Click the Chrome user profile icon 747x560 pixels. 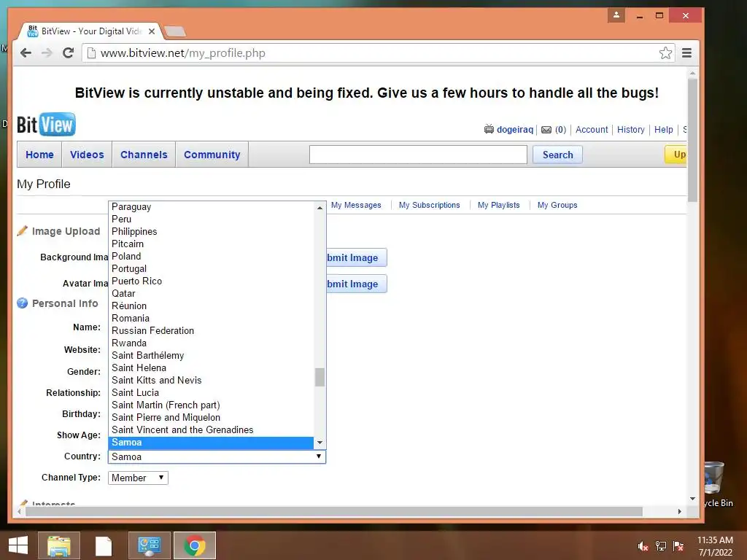click(616, 15)
